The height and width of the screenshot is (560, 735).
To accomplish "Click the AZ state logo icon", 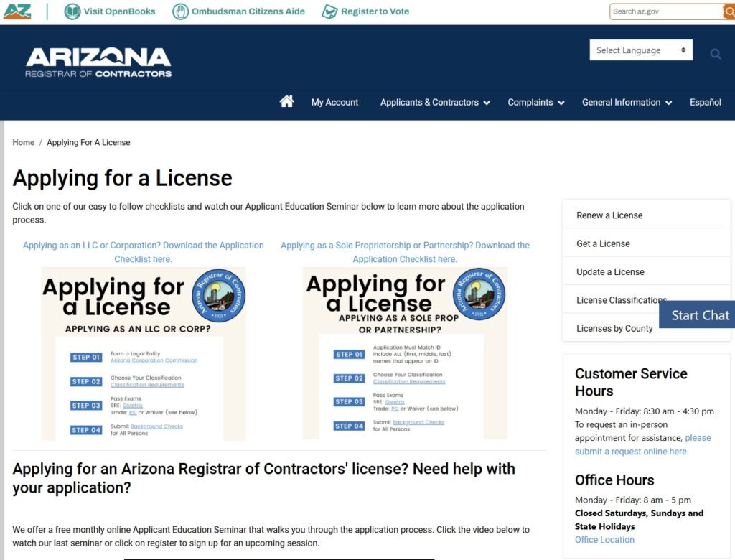I will 17,11.
